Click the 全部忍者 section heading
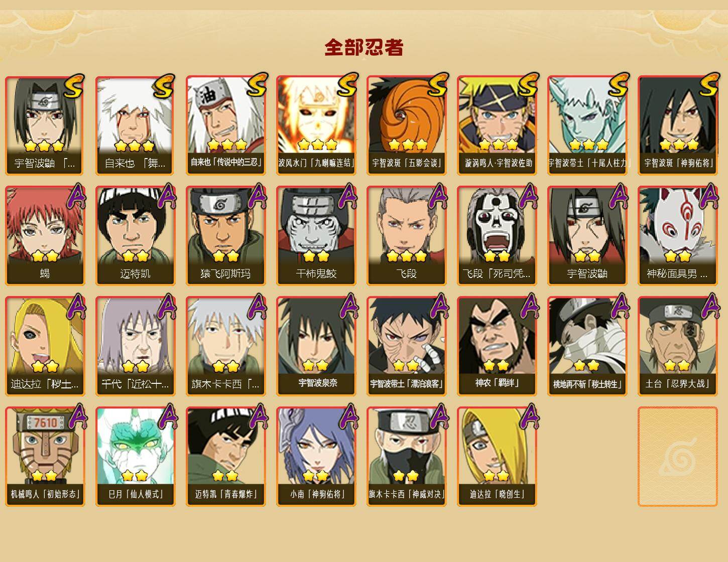Screen dimensions: 728x562 click(x=364, y=47)
